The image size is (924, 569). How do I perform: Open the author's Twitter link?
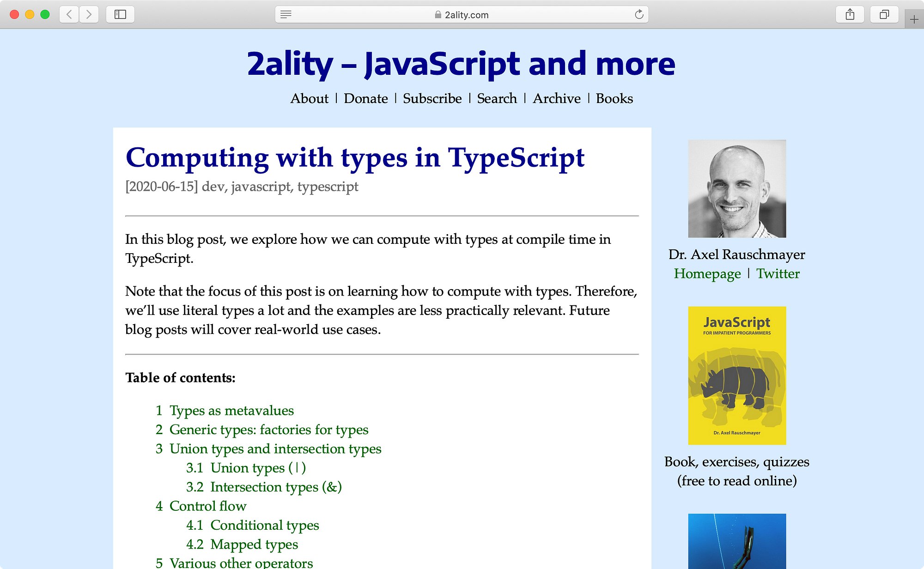tap(778, 274)
